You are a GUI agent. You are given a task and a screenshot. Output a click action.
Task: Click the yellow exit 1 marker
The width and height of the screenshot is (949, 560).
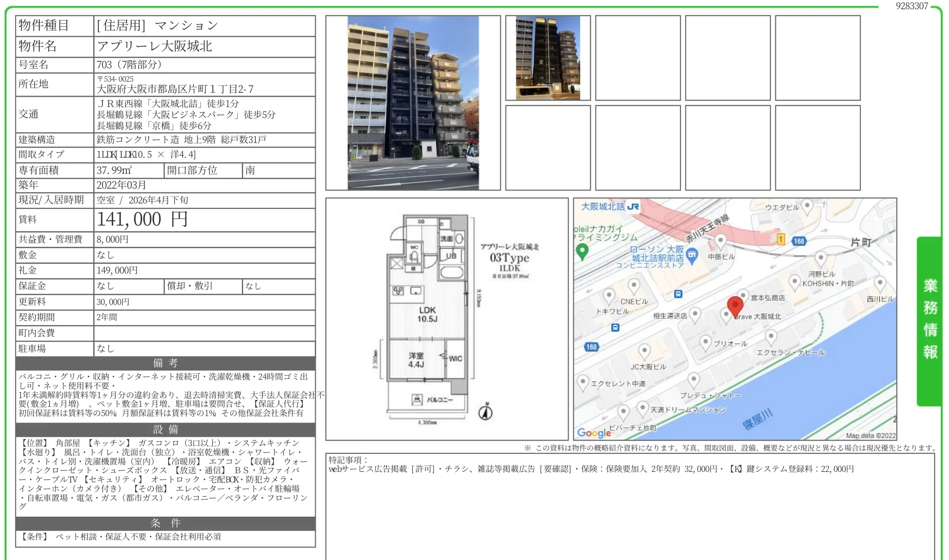[x=781, y=239]
